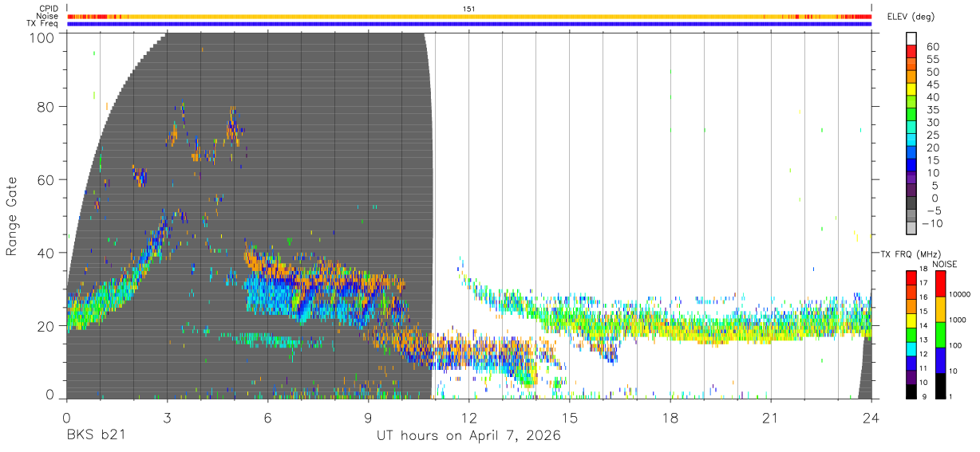This screenshot has width=980, height=452.
Task: Click the 21 tick on UT hours axis
Action: coord(770,417)
